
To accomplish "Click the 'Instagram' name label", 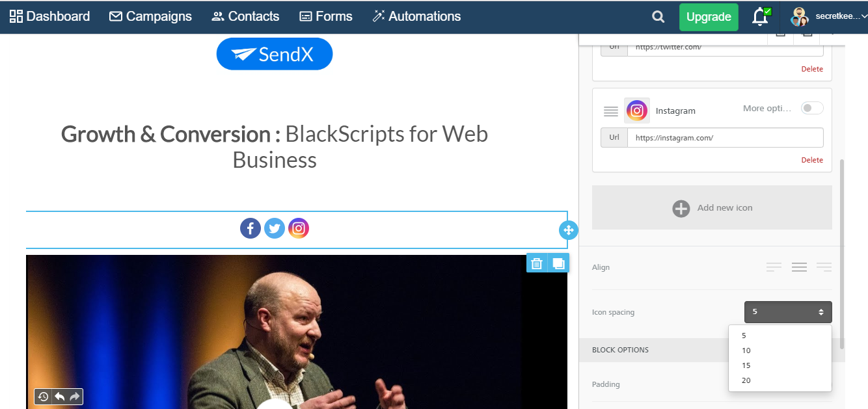I will [675, 111].
